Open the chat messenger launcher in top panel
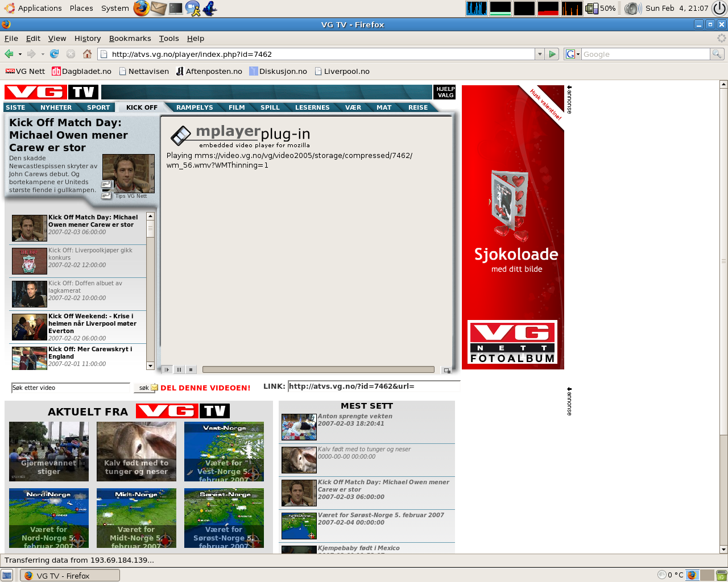Screen dimensions: 728x582 [x=193, y=8]
